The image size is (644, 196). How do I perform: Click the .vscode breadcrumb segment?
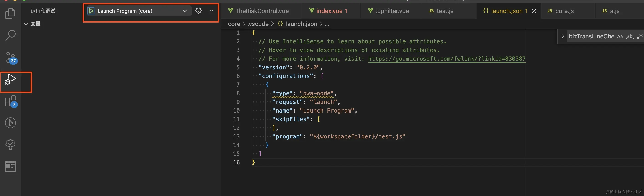tap(258, 24)
